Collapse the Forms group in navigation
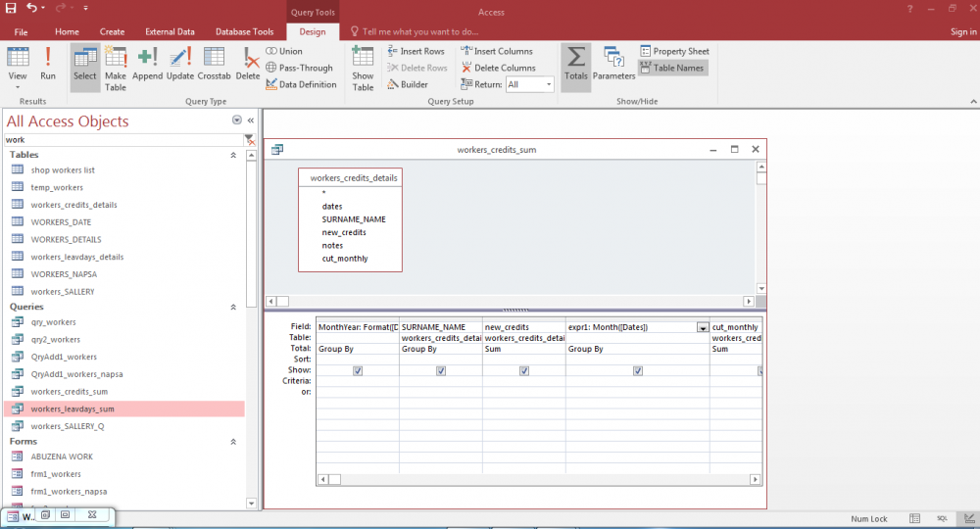980x529 pixels. pyautogui.click(x=233, y=442)
